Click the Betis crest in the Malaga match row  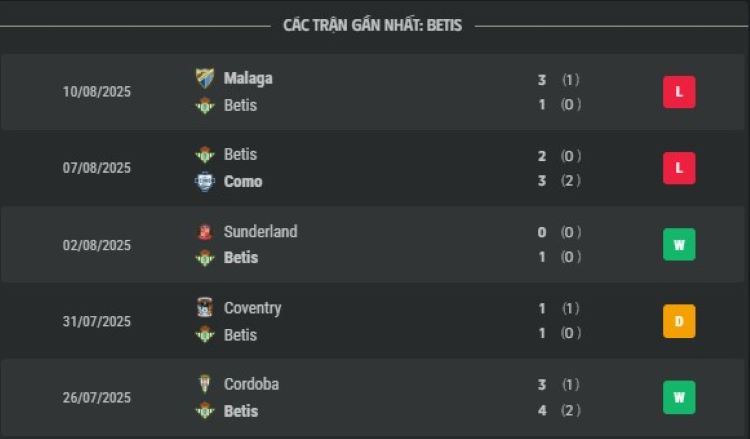tap(205, 105)
